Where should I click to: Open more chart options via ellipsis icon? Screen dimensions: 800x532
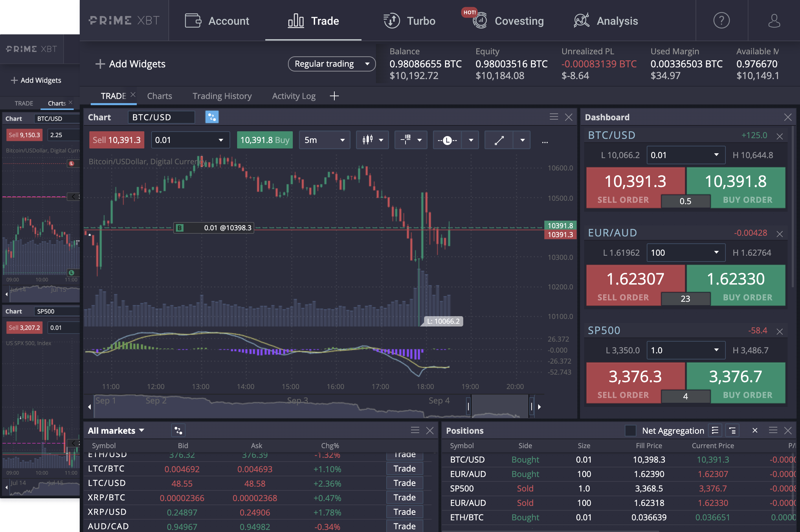click(x=545, y=141)
